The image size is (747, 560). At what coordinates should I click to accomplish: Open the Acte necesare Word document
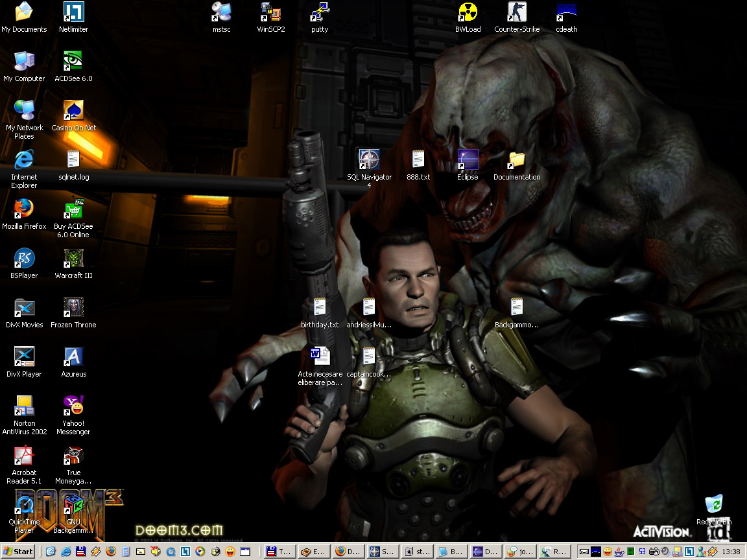point(320,367)
